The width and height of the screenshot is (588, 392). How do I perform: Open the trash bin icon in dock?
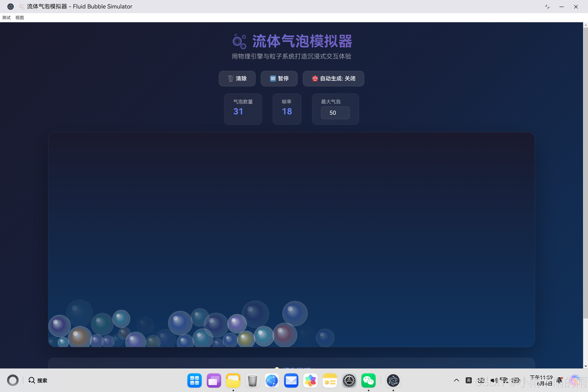click(x=253, y=381)
